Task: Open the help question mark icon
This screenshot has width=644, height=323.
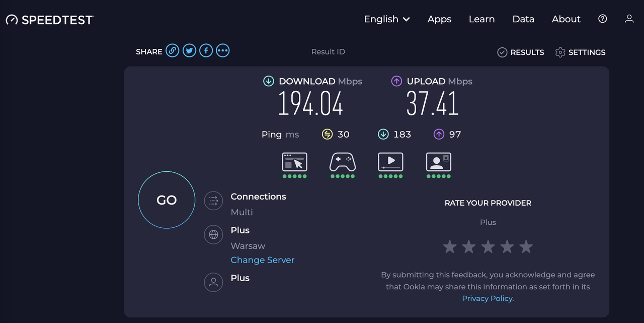Action: (x=603, y=19)
